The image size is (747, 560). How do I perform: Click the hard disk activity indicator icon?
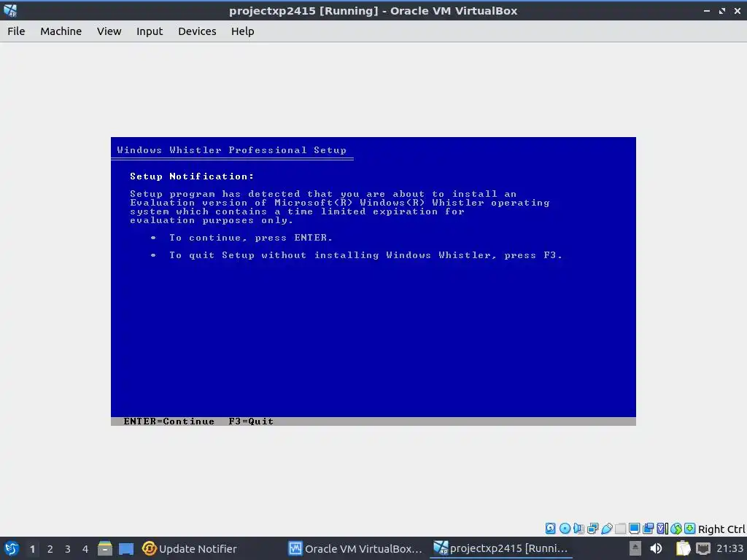550,528
